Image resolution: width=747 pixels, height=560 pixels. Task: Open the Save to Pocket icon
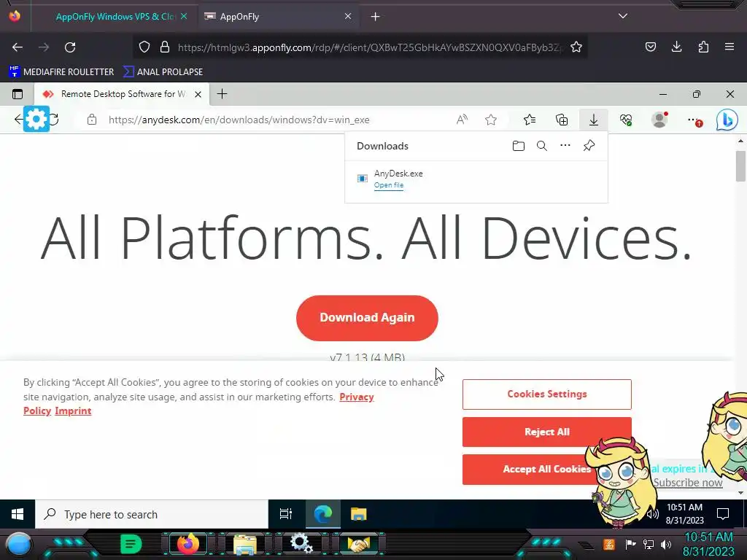click(650, 47)
